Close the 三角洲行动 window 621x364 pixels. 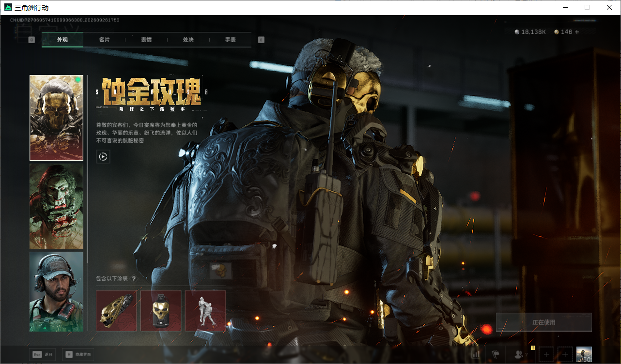click(x=609, y=7)
